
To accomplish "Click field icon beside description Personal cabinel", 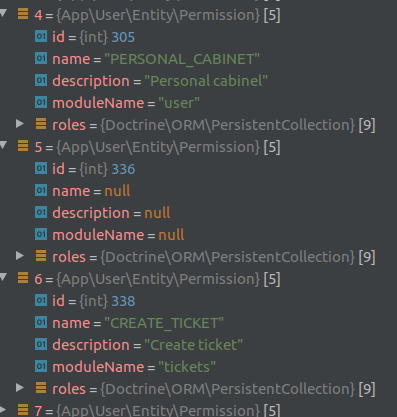I will coord(41,80).
